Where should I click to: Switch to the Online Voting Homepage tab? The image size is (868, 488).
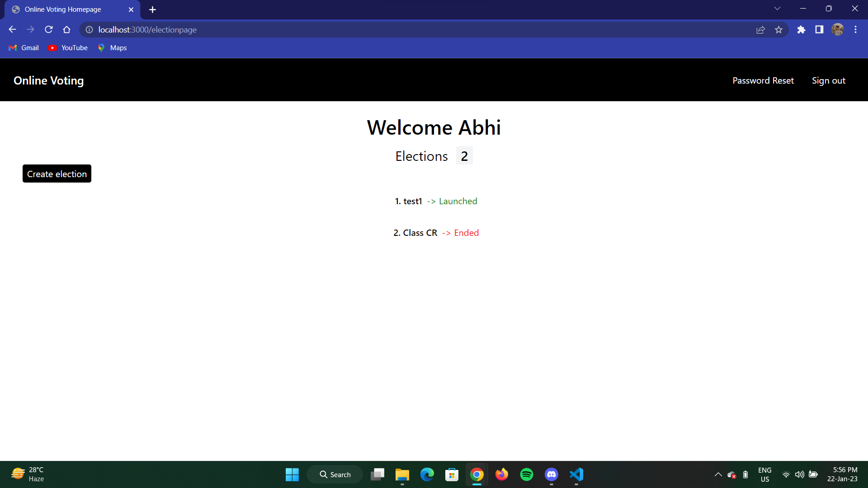pos(63,9)
